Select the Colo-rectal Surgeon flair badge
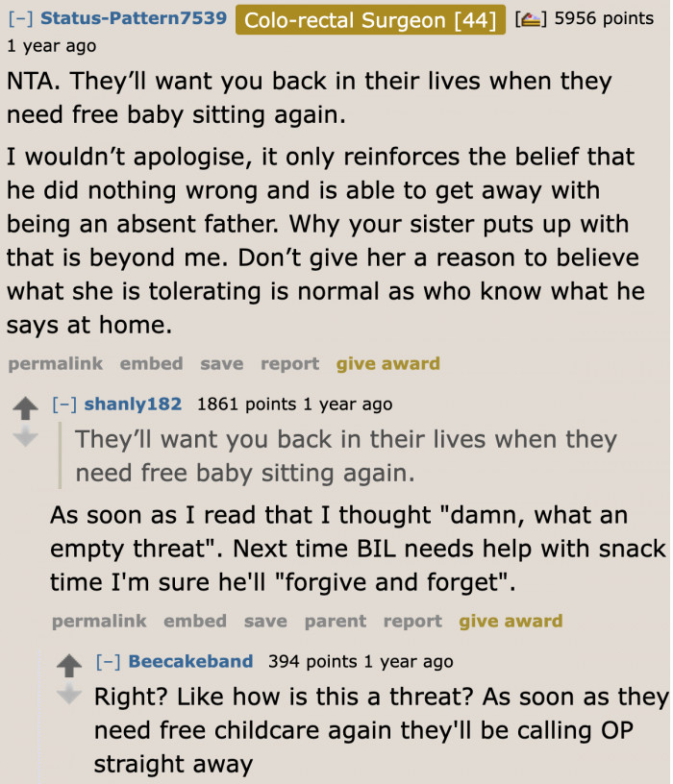This screenshot has height=784, width=673. [x=370, y=19]
